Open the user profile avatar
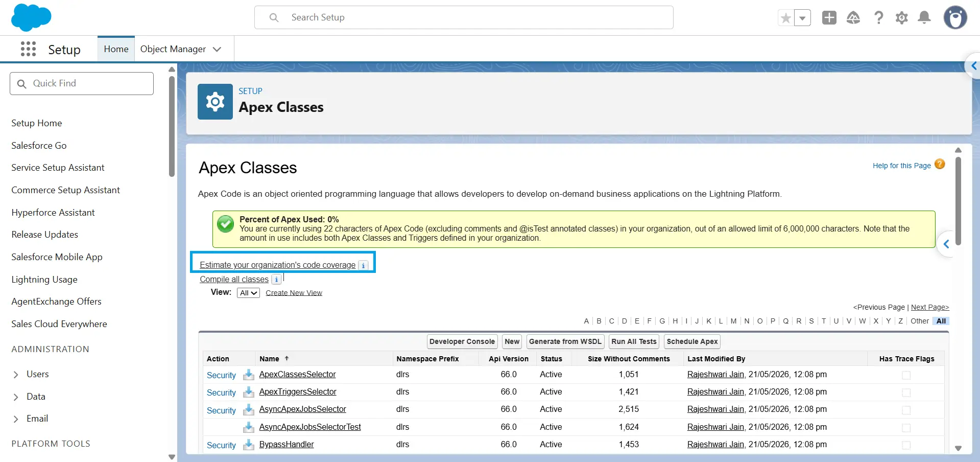 955,17
